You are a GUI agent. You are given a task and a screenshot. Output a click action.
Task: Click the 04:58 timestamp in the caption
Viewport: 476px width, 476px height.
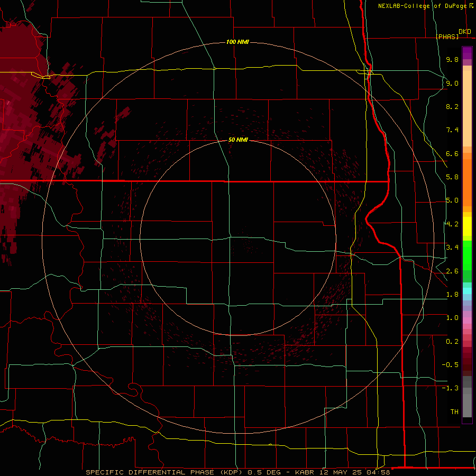pyautogui.click(x=379, y=472)
